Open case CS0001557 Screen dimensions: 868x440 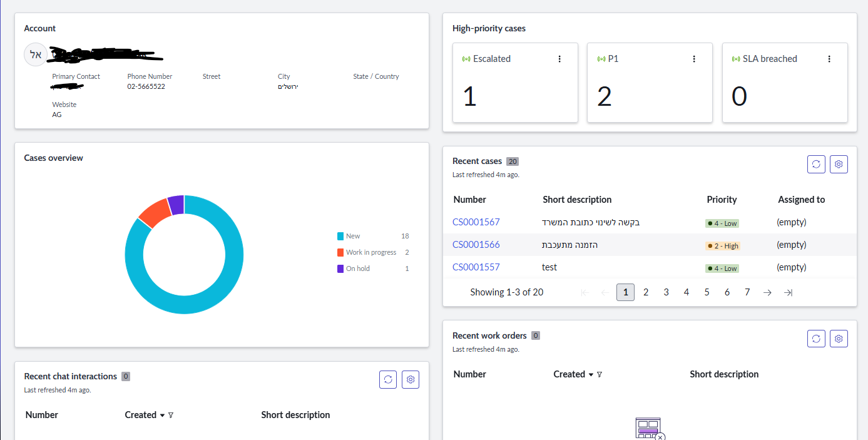pos(476,267)
